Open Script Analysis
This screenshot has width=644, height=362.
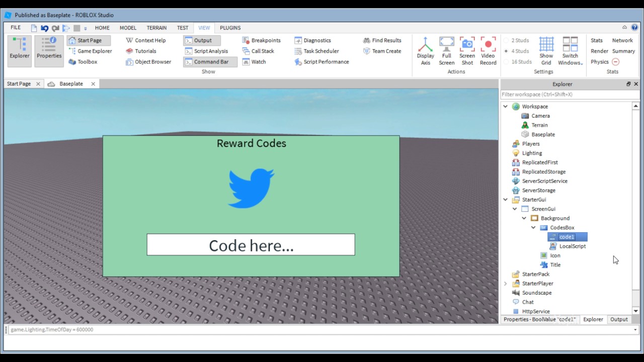tap(206, 51)
